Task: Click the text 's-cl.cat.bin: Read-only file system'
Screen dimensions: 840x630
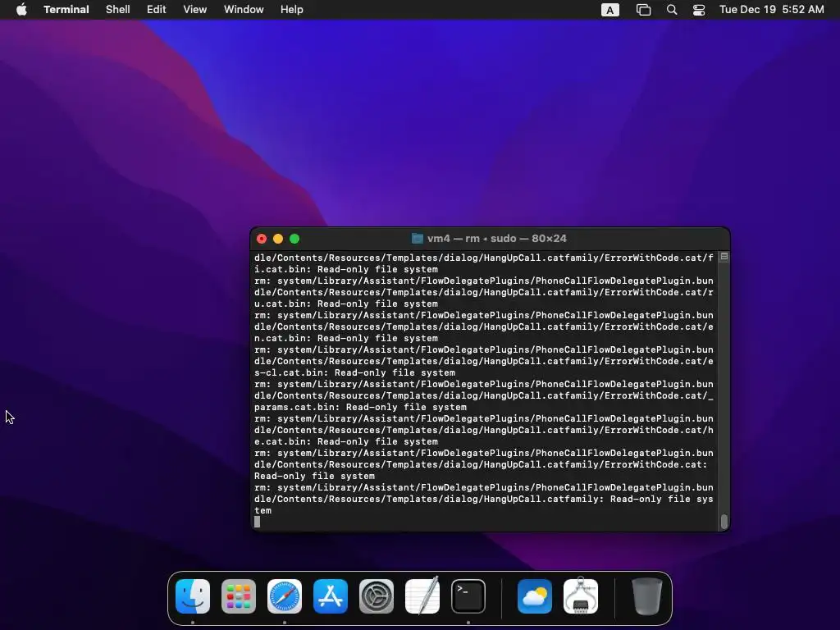Action: point(354,373)
